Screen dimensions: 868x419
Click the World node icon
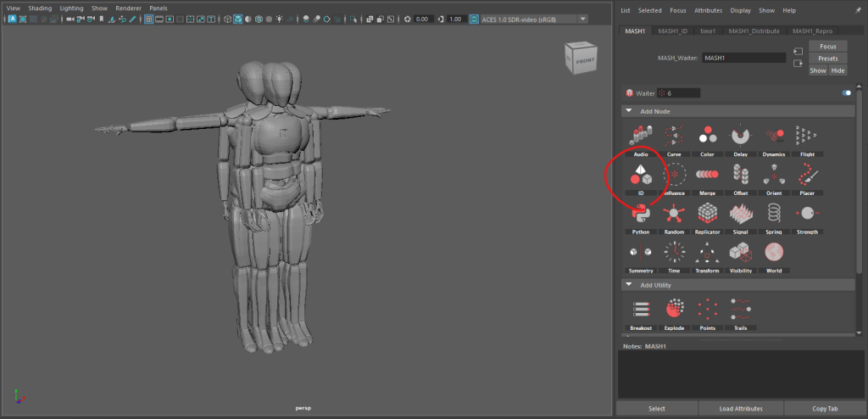click(773, 253)
